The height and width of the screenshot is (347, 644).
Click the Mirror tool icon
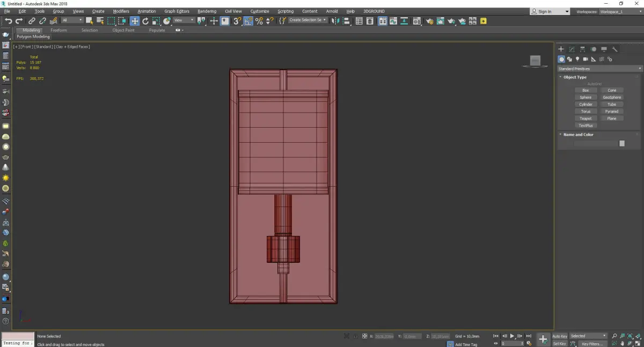coord(335,21)
